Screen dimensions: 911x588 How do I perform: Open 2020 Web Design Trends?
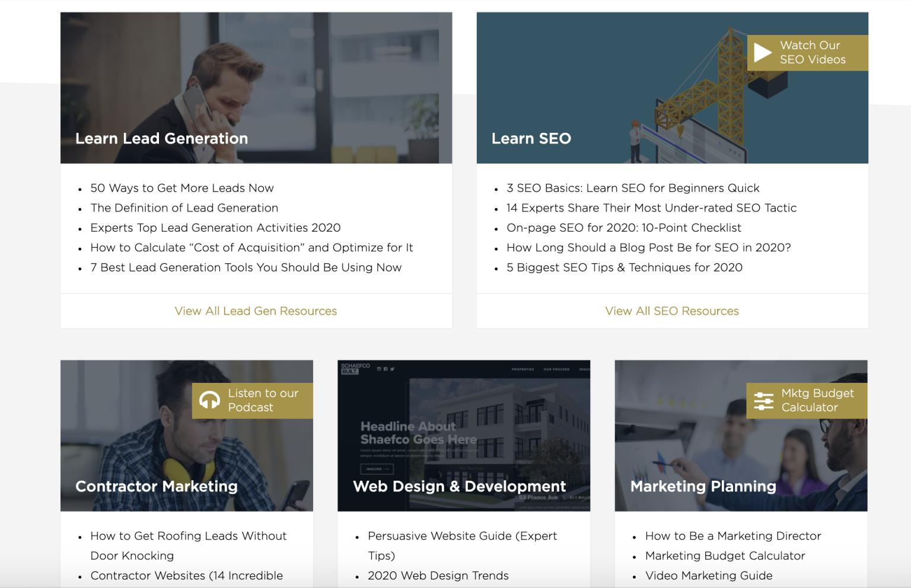[x=437, y=576]
